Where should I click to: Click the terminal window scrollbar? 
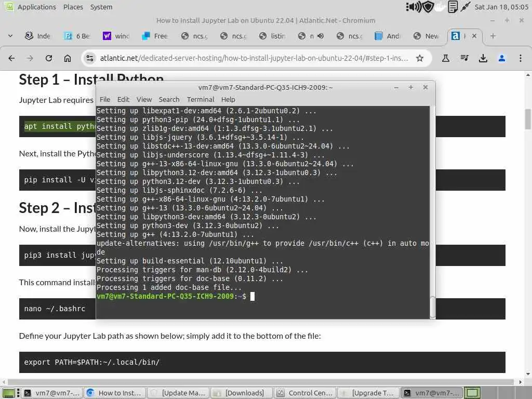433,308
